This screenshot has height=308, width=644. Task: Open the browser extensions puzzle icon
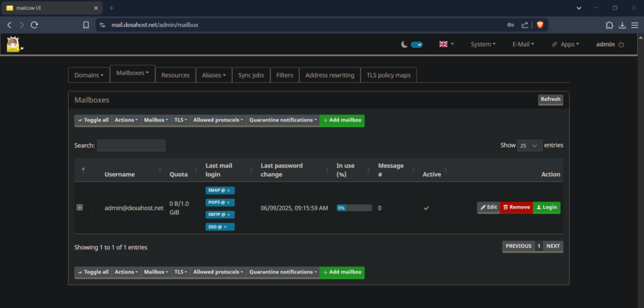609,25
